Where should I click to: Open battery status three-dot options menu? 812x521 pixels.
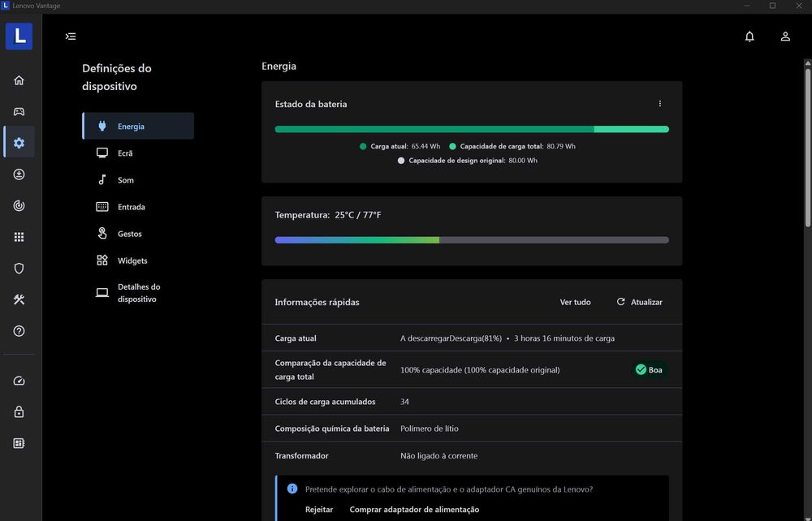(659, 104)
